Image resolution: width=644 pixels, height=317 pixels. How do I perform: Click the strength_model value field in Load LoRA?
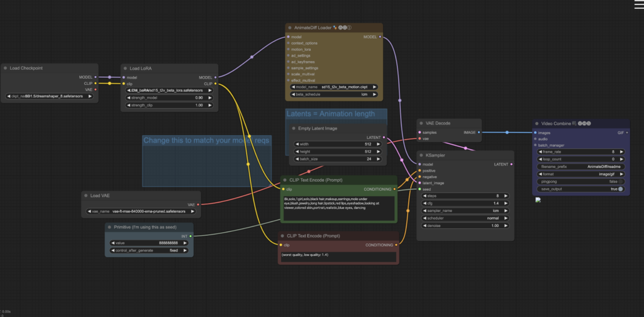click(170, 97)
